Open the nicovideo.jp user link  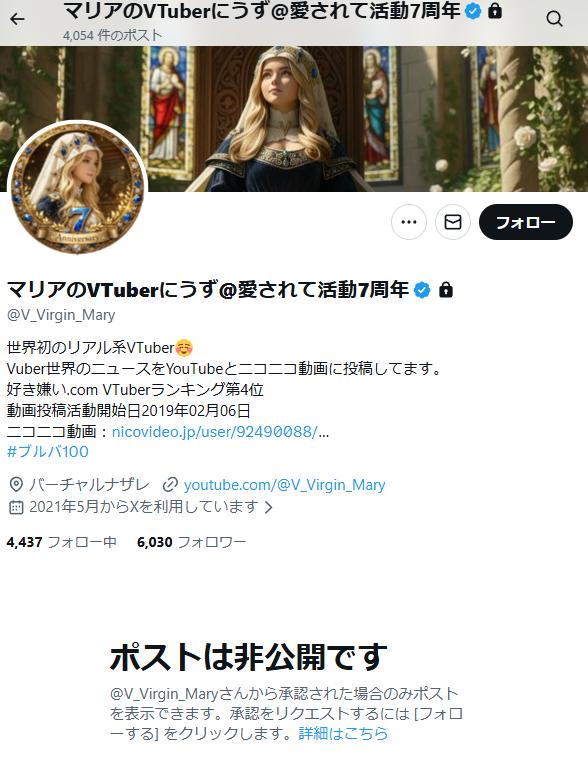coord(220,431)
